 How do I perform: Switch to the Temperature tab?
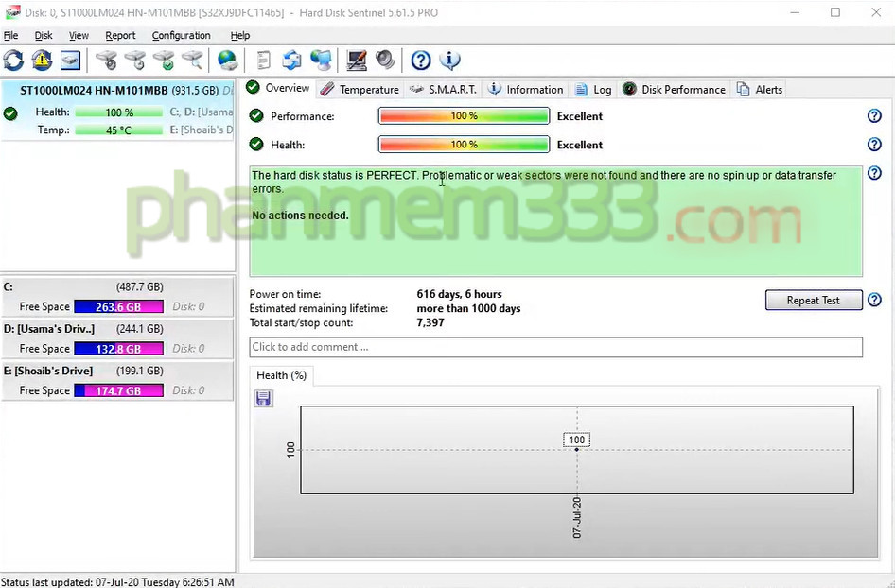click(360, 90)
